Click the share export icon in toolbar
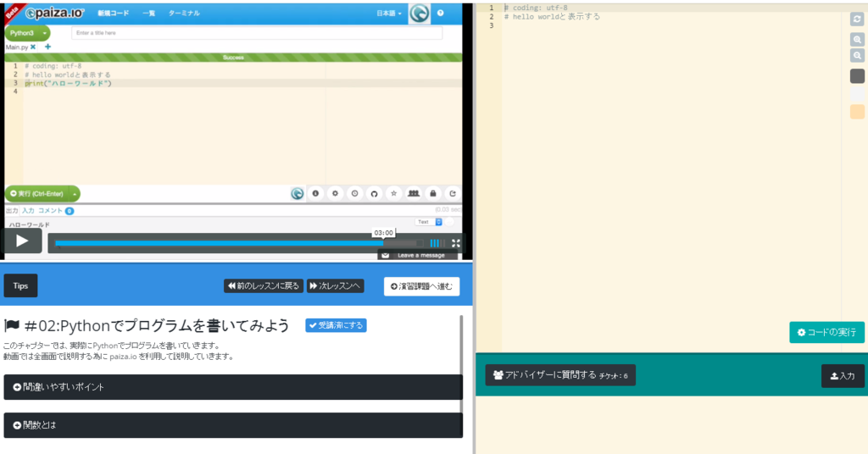Viewport: 868px width, 454px height. 453,194
